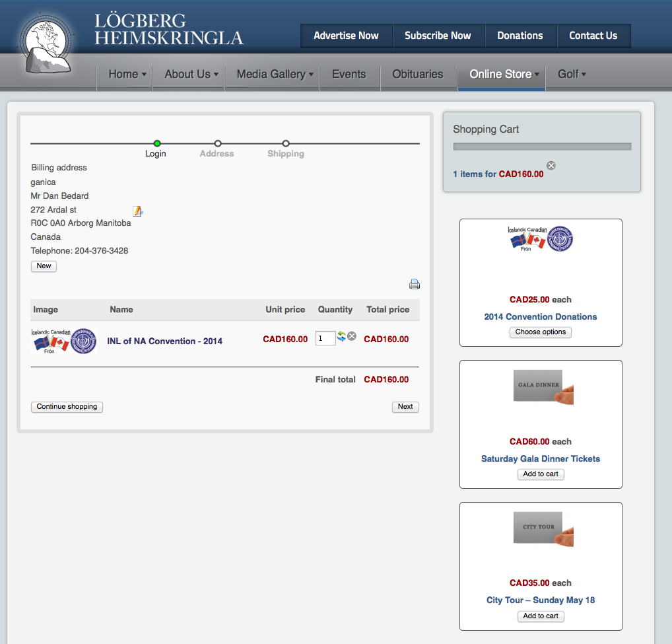Screen dimensions: 672x644
Task: Click CAD25.00 each price text
Action: click(541, 299)
